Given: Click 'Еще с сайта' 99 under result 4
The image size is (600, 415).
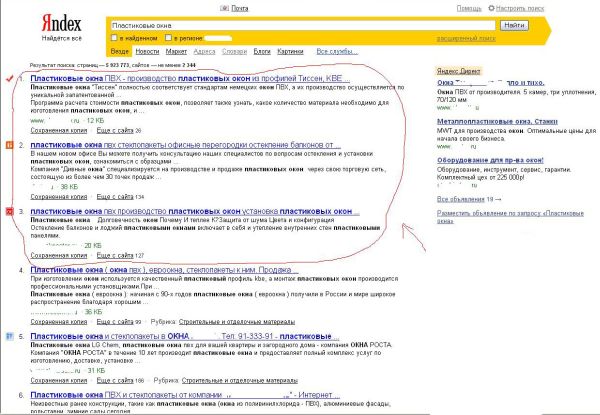Looking at the screenshot, I should click(x=119, y=322).
